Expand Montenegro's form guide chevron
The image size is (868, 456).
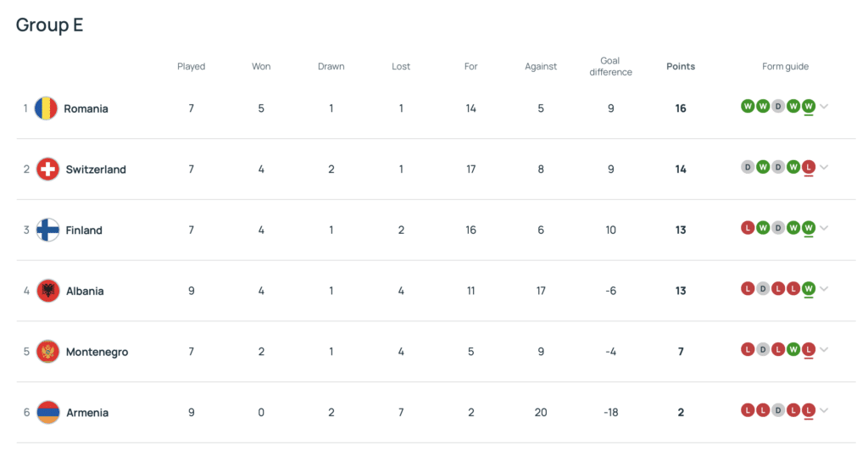pos(824,350)
